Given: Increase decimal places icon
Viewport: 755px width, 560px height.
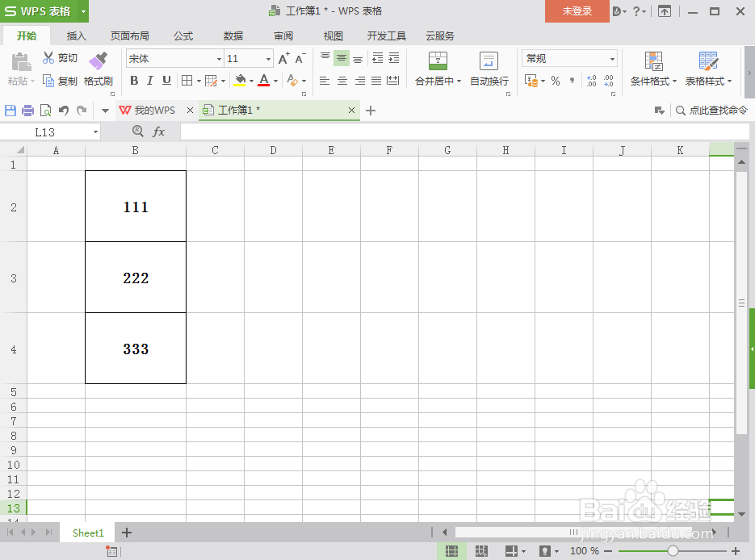Looking at the screenshot, I should point(592,81).
